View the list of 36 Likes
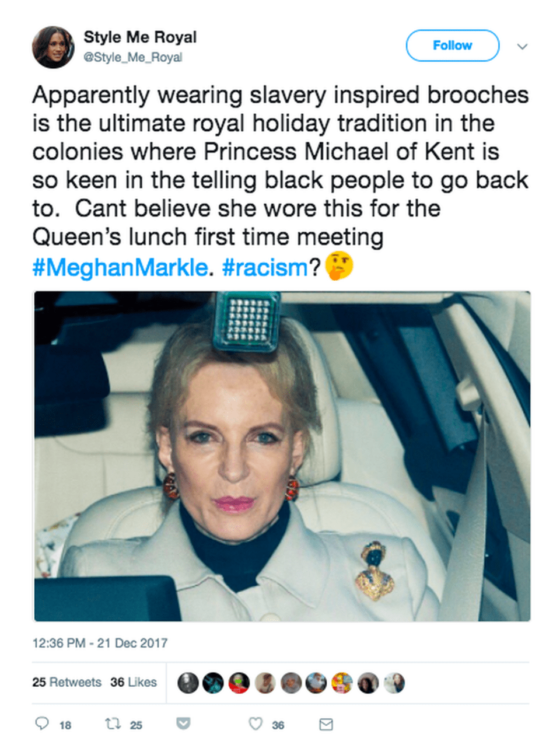The width and height of the screenshot is (560, 741). (x=134, y=682)
